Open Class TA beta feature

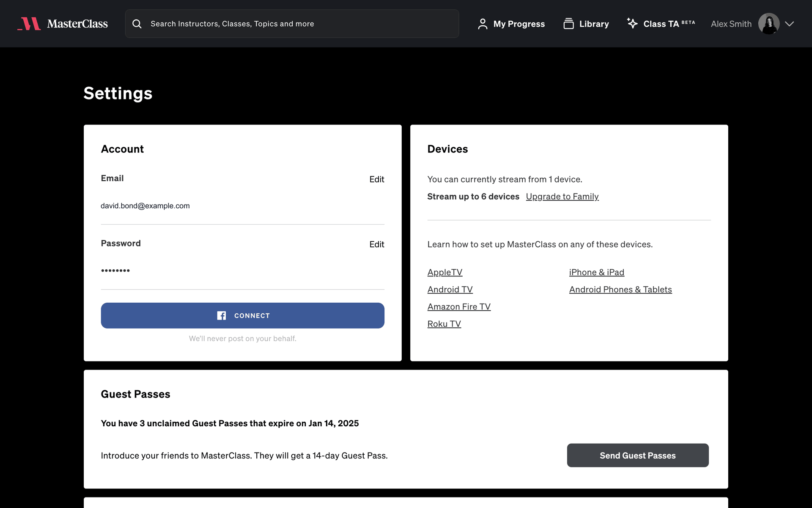[661, 24]
